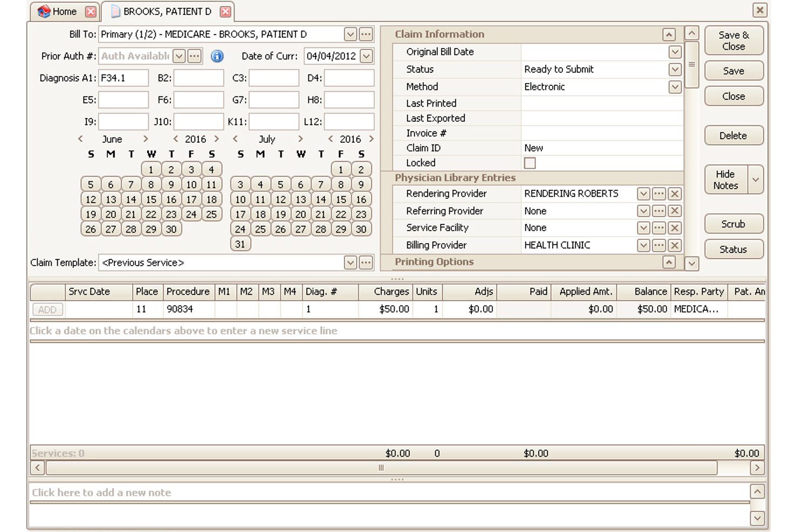Collapse the Printing Options section
798x532 pixels.
point(669,262)
